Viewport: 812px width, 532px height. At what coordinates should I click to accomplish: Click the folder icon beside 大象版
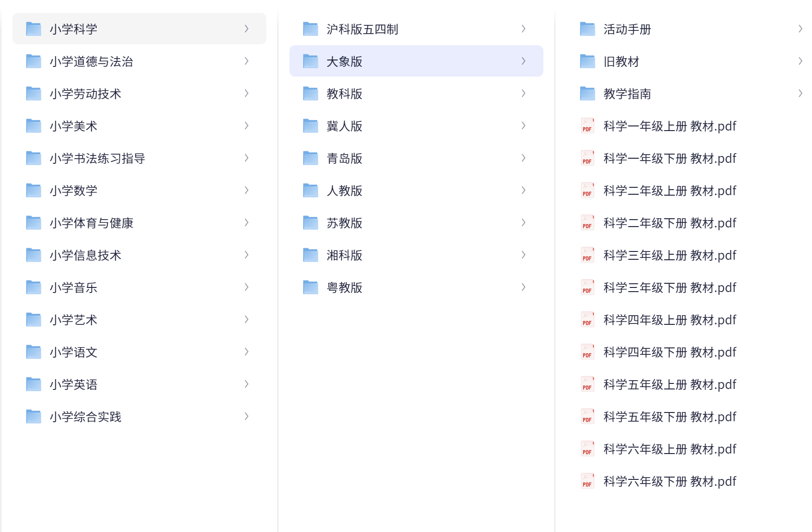pyautogui.click(x=311, y=61)
